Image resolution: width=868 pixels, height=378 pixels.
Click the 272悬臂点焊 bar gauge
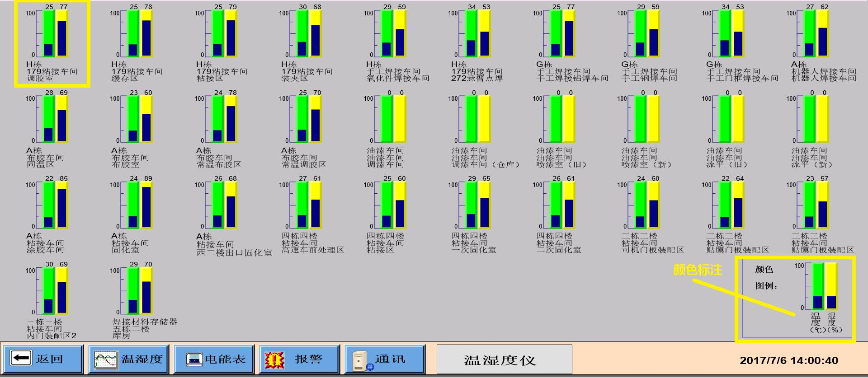478,33
